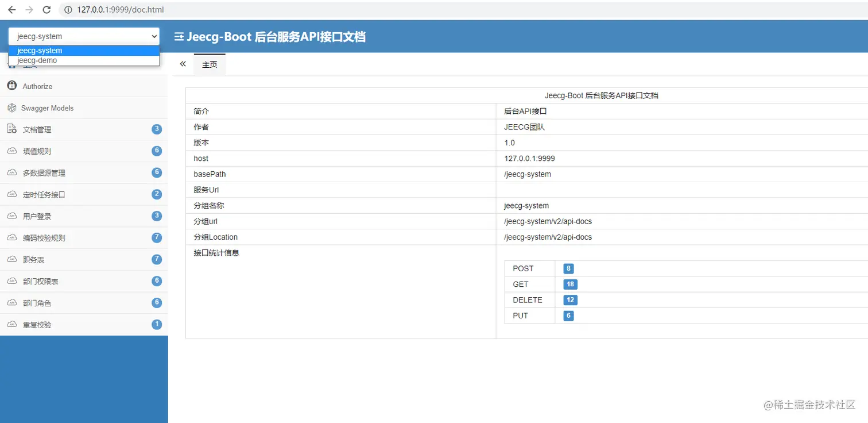Click the count badge 3 on 文档管理
Screen dimensions: 868x423
157,129
